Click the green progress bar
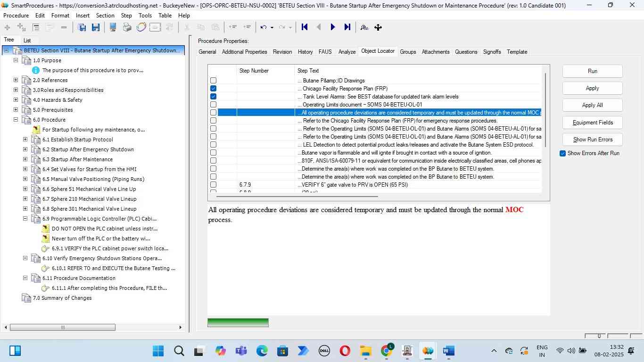 [x=238, y=322]
